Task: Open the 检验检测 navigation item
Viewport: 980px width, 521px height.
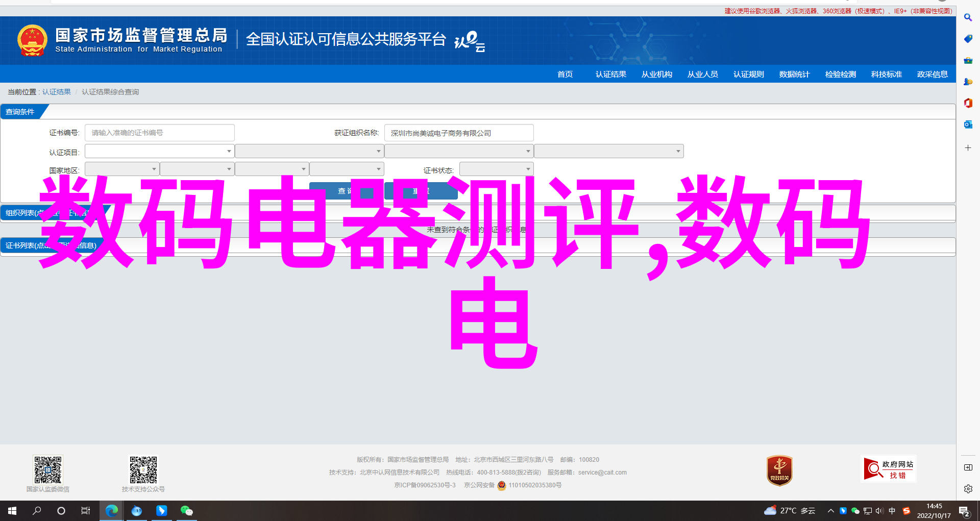Action: [x=841, y=75]
